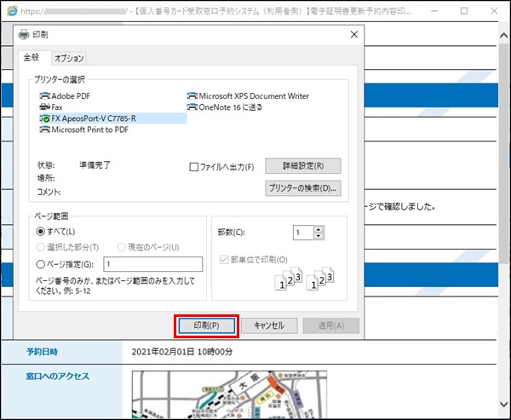Click the Internet Explorer icon in title bar
The image size is (511, 420).
[10, 12]
